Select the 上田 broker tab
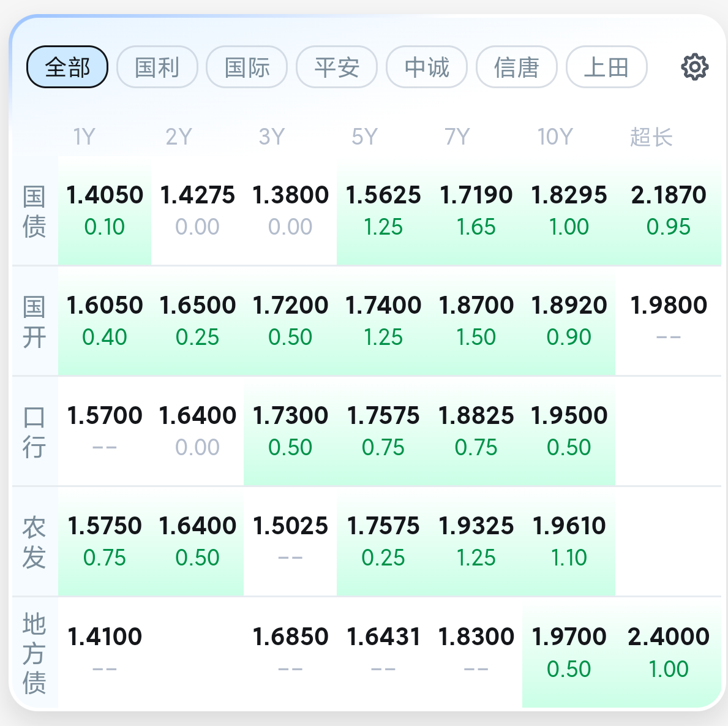 (x=606, y=67)
